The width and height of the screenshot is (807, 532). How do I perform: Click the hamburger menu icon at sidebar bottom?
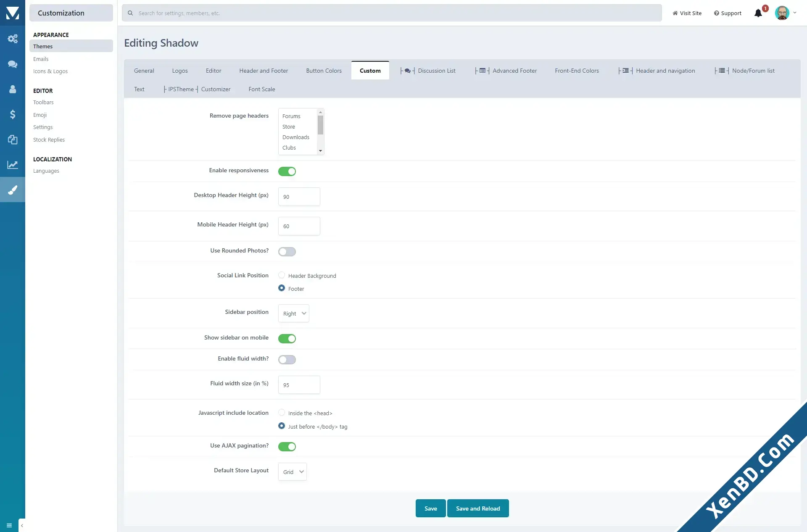(9, 525)
